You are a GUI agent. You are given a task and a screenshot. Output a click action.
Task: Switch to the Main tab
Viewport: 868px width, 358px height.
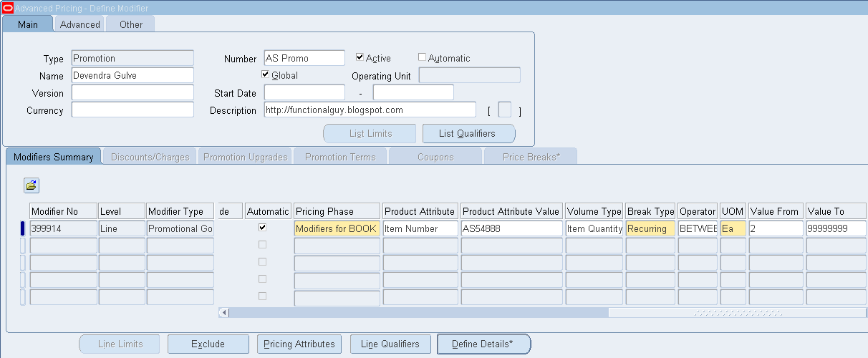[x=28, y=24]
